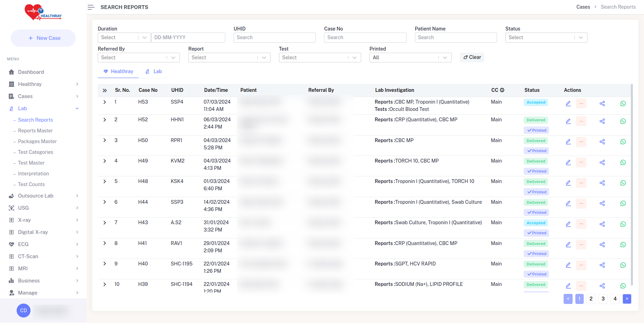The width and height of the screenshot is (644, 323).
Task: Open Dashboard from the sidebar icon
Action: click(12, 72)
